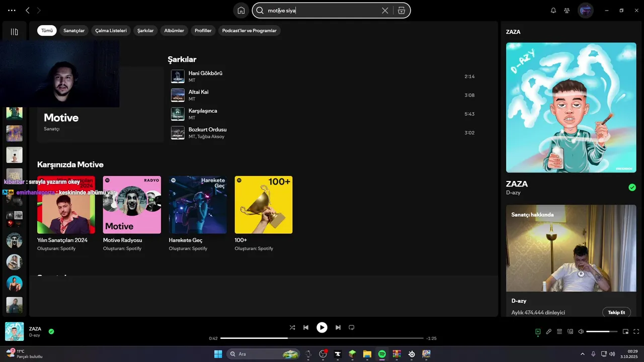Open the mini player
Viewport: 644px width, 362px height.
(626, 331)
